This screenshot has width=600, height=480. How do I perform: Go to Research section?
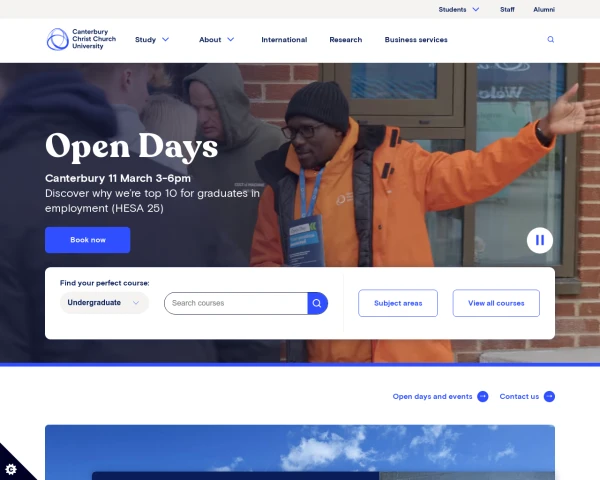pyautogui.click(x=346, y=39)
